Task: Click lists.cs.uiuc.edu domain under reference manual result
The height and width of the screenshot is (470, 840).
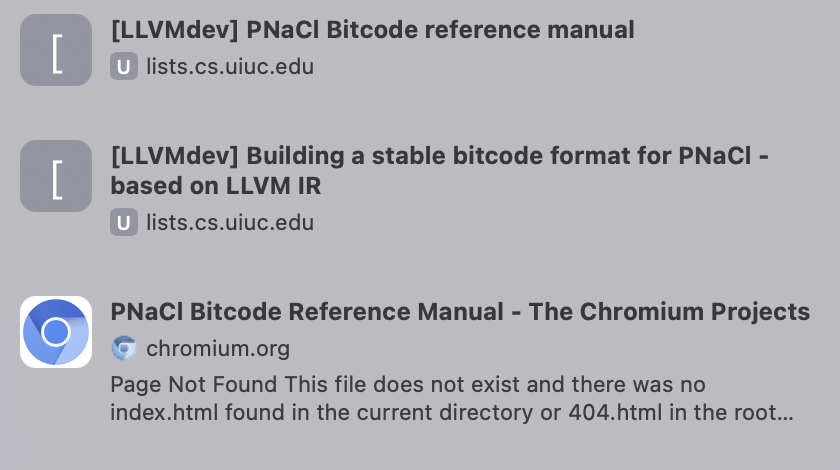Action: (x=230, y=68)
